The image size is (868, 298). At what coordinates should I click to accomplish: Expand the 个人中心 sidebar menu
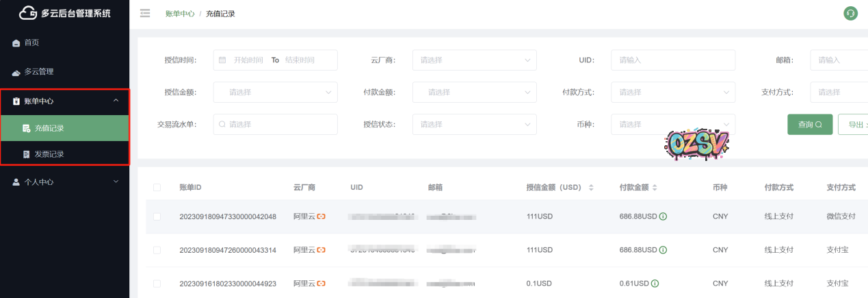click(64, 182)
